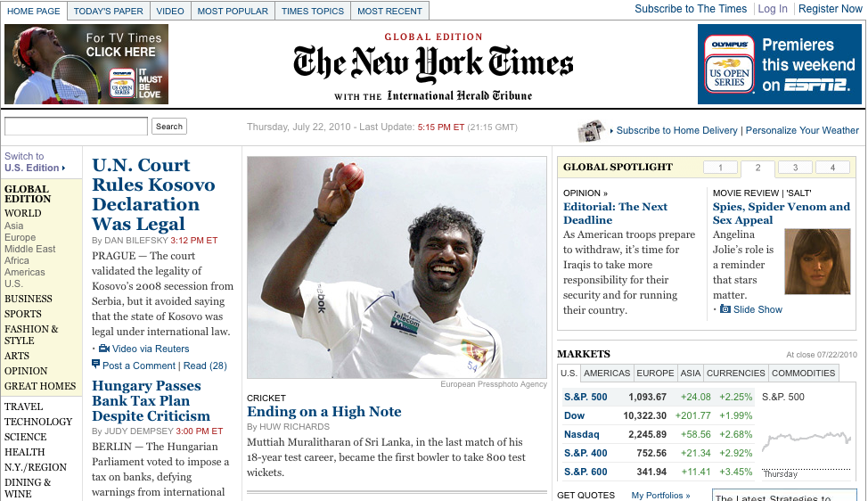Click Video via Reuters link
The height and width of the screenshot is (501, 868).
151,349
